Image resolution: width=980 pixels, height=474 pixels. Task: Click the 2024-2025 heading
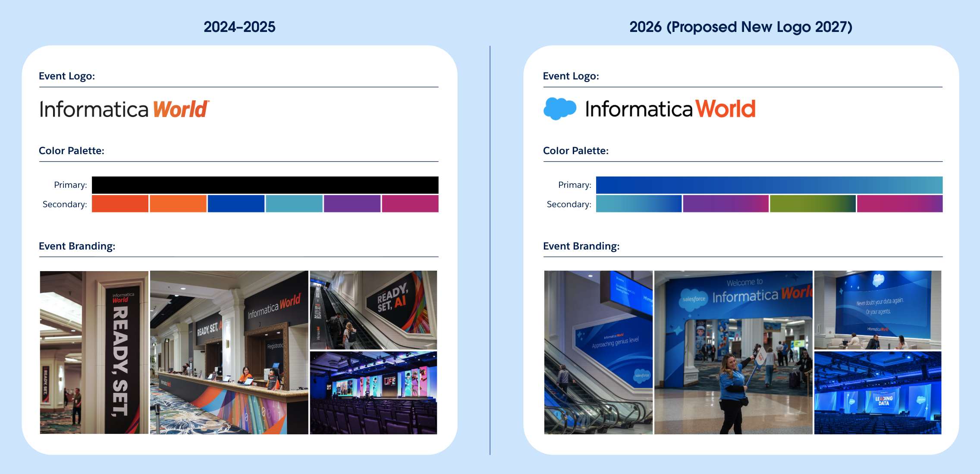(239, 27)
